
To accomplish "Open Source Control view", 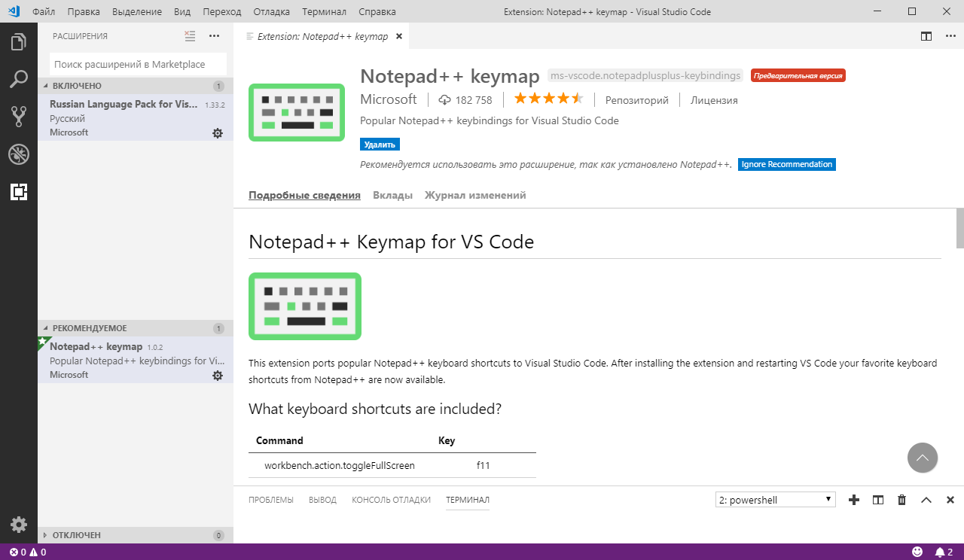I will click(x=19, y=117).
